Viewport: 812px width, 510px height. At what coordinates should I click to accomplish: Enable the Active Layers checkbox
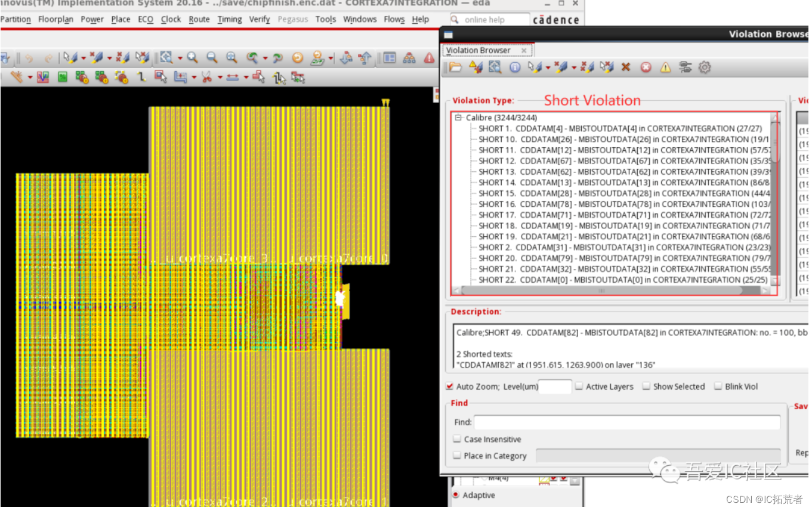tap(579, 387)
